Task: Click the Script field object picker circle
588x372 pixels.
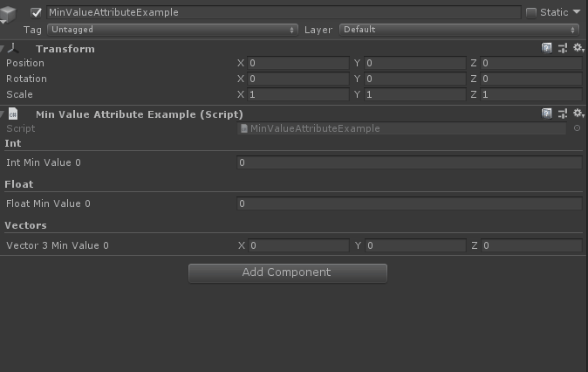Action: 577,128
